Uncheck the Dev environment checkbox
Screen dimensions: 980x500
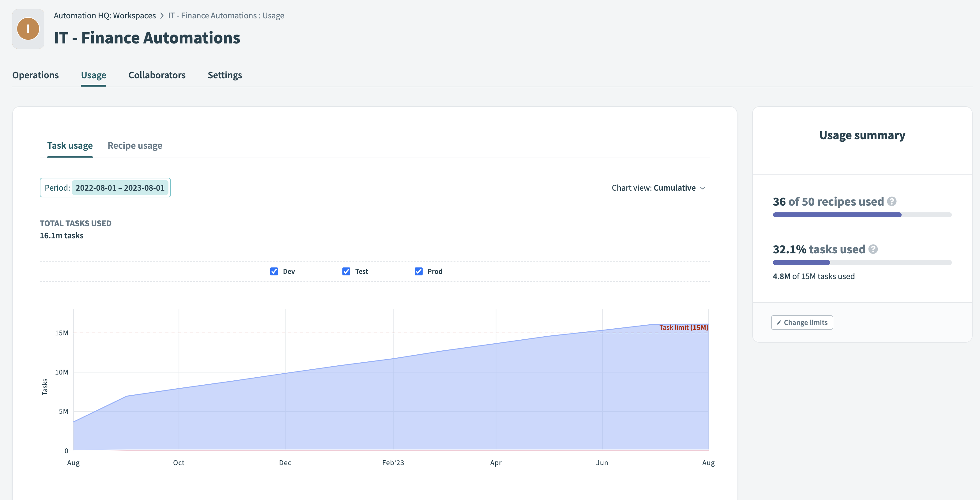(x=274, y=271)
